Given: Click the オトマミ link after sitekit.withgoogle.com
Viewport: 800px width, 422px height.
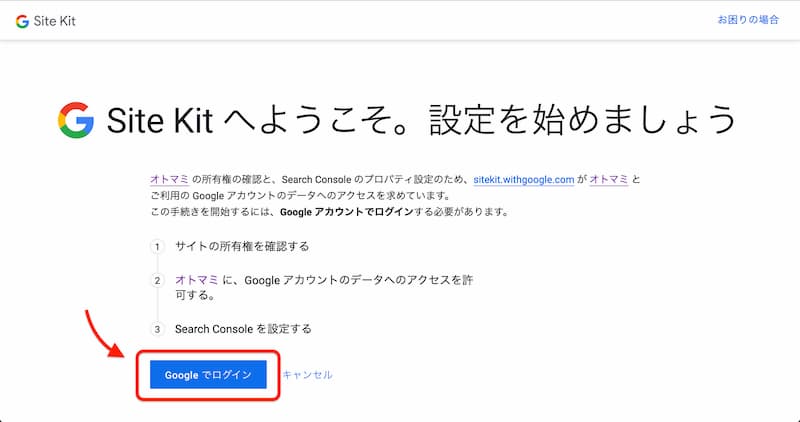Looking at the screenshot, I should [x=609, y=180].
